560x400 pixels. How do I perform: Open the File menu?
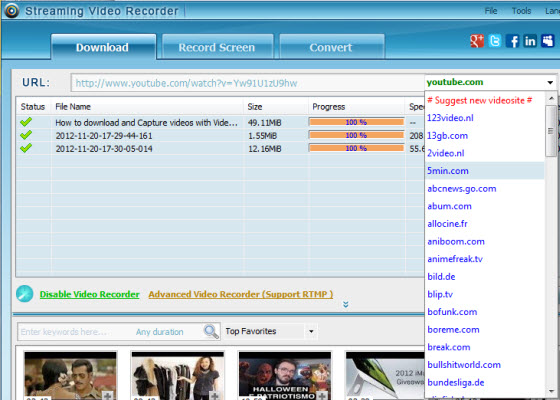[491, 11]
